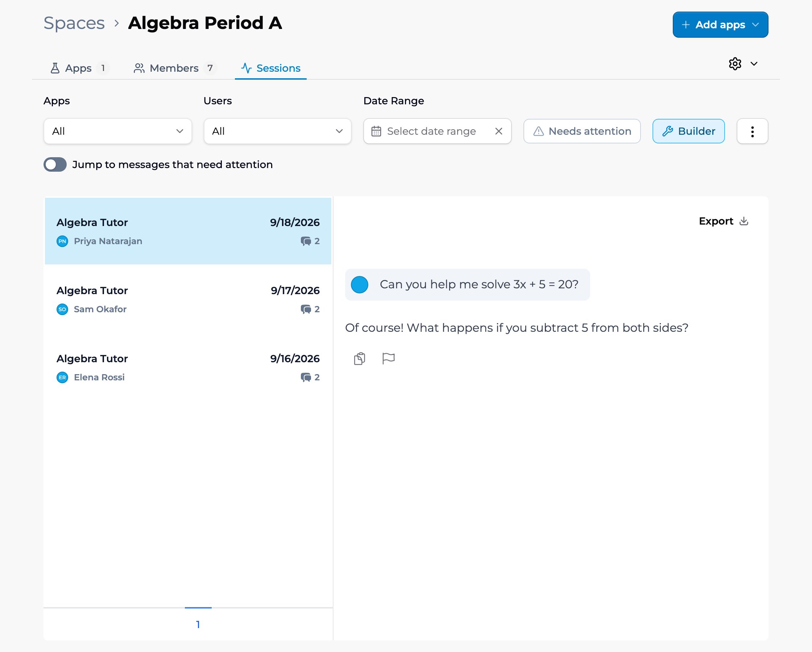Switch to the Members tab
This screenshot has height=652, width=812.
pyautogui.click(x=175, y=68)
